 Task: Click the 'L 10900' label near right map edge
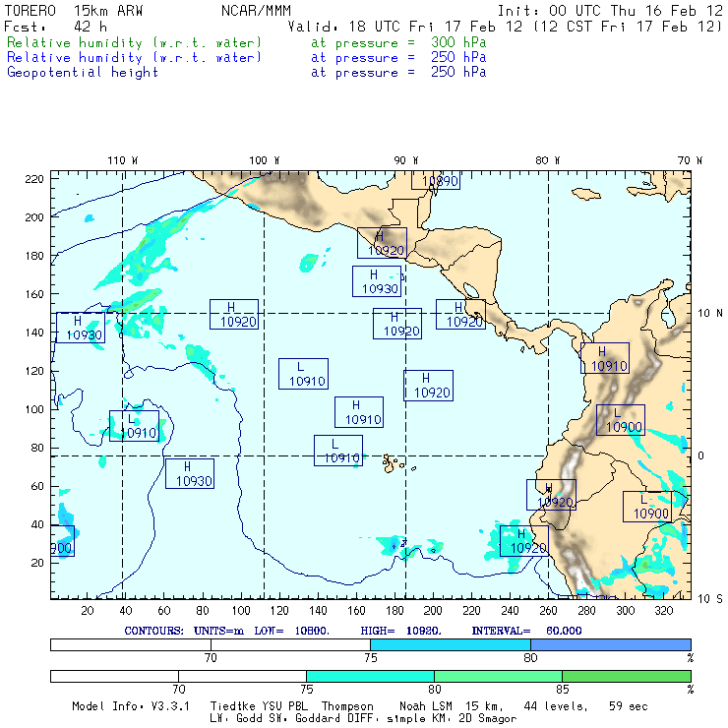click(x=647, y=507)
